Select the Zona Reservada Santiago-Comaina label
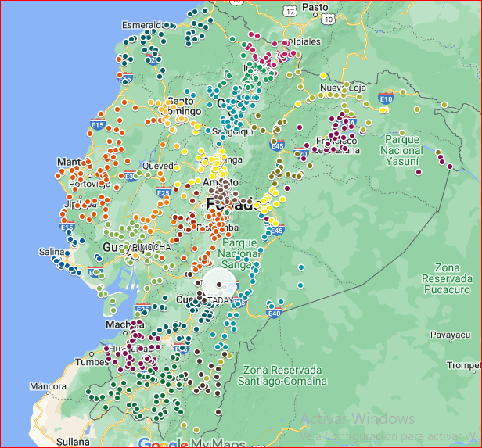 pos(283,375)
